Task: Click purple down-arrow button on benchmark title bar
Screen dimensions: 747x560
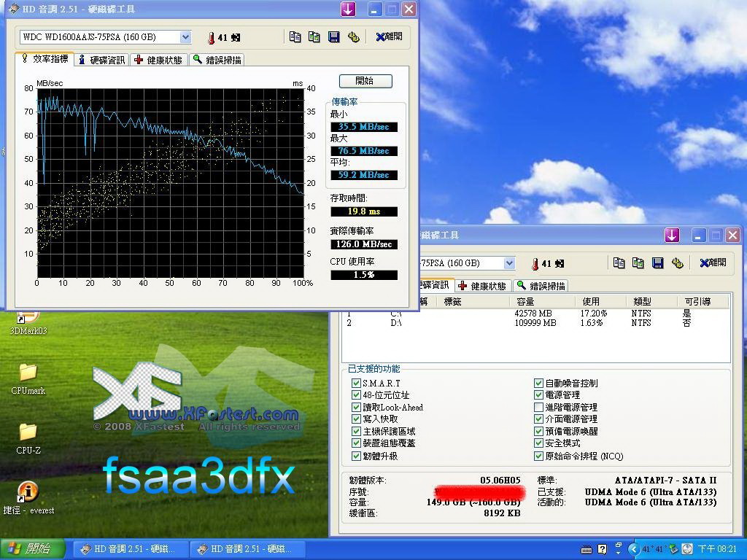Action: coord(348,9)
